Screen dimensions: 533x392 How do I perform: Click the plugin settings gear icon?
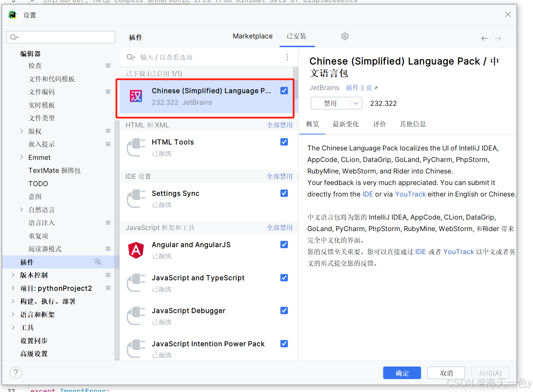pos(345,36)
